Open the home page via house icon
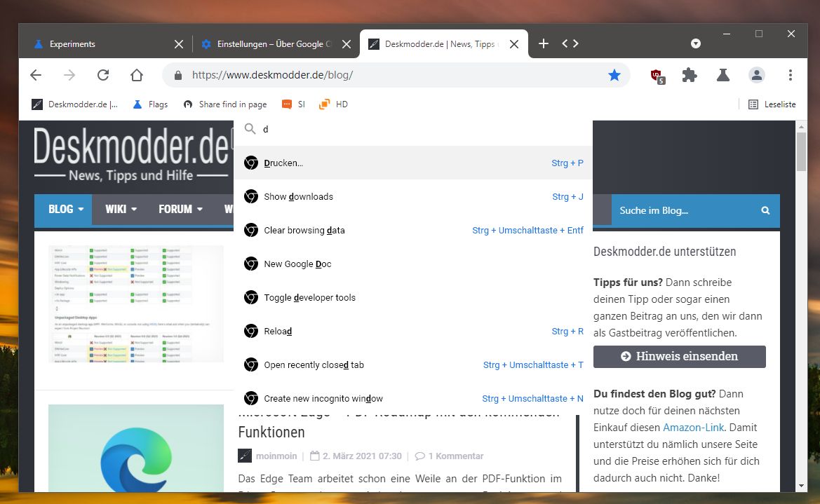This screenshot has height=504, width=820. coord(137,75)
